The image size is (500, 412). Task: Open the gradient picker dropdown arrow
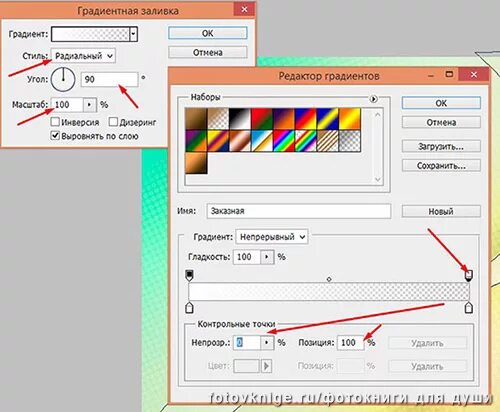(x=134, y=34)
